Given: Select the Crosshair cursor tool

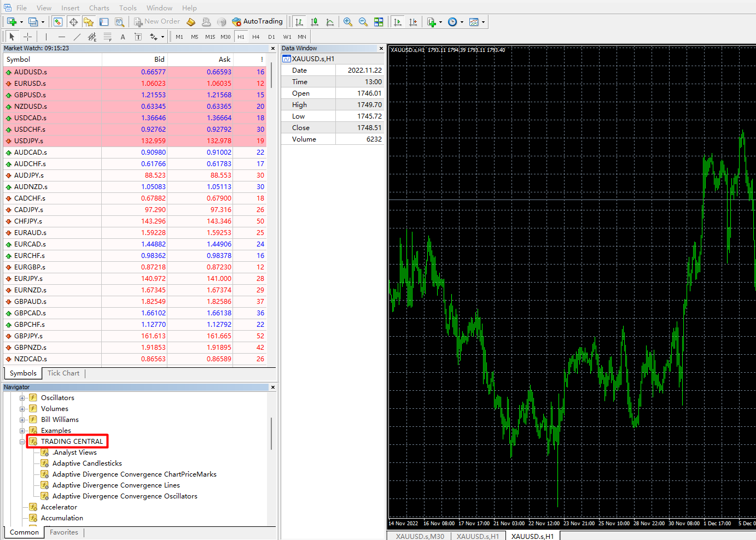Looking at the screenshot, I should point(27,37).
